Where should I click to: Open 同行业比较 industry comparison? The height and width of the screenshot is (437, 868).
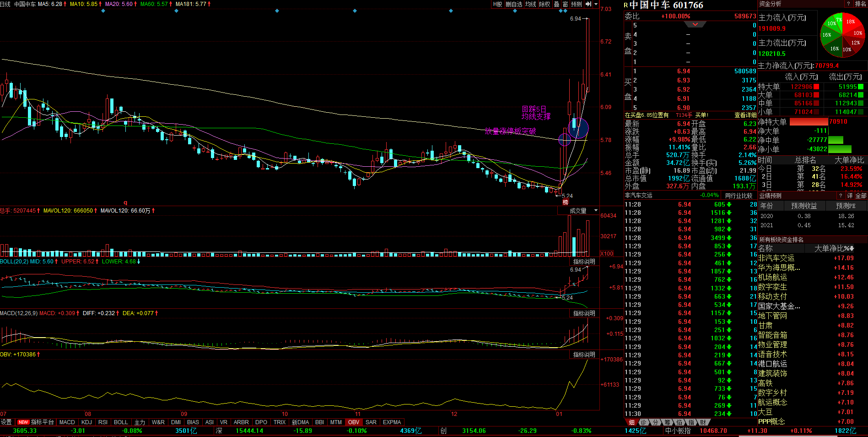[739, 196]
